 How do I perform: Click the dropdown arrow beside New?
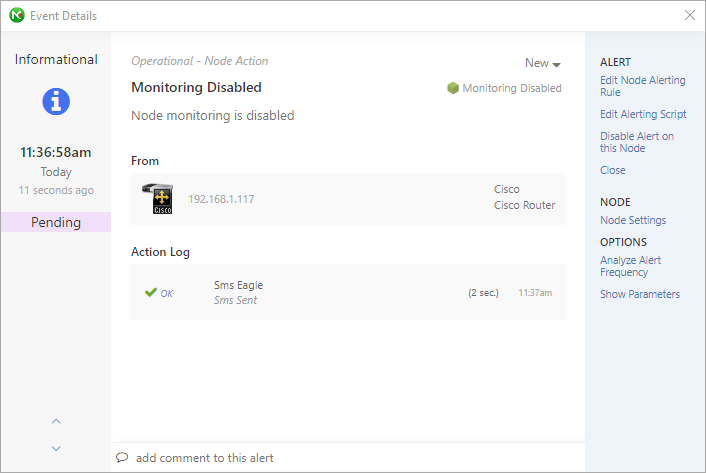pyautogui.click(x=557, y=65)
